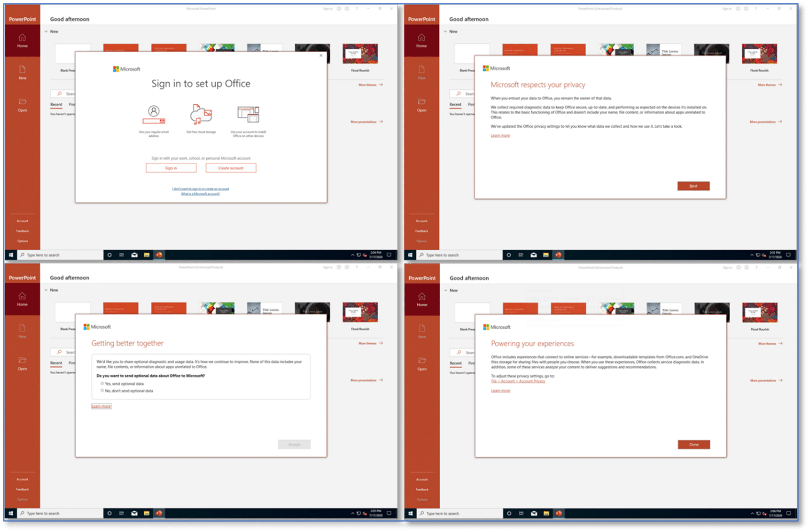Switch to Recent tab in privacy screenshot
Screen dimensions: 809x532
click(456, 105)
